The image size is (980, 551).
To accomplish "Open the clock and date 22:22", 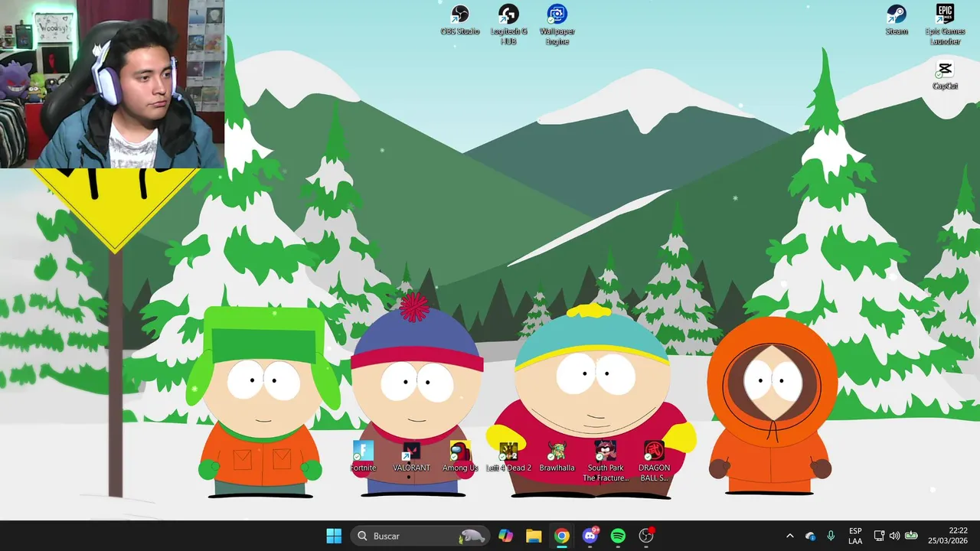I will click(x=948, y=536).
